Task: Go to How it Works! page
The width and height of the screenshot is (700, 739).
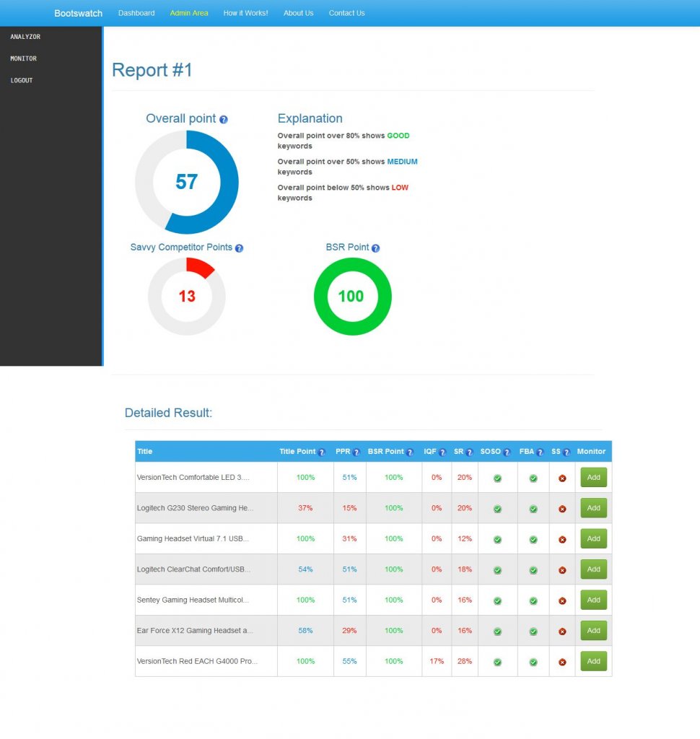Action: [x=245, y=13]
